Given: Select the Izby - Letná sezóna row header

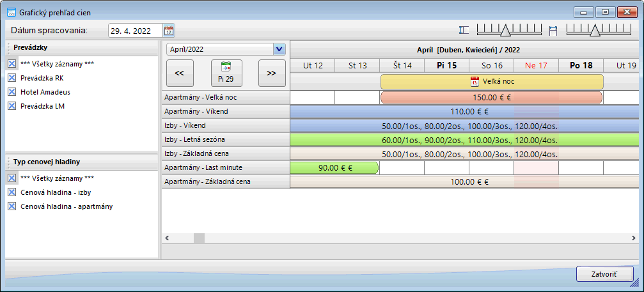Looking at the screenshot, I should [x=225, y=139].
